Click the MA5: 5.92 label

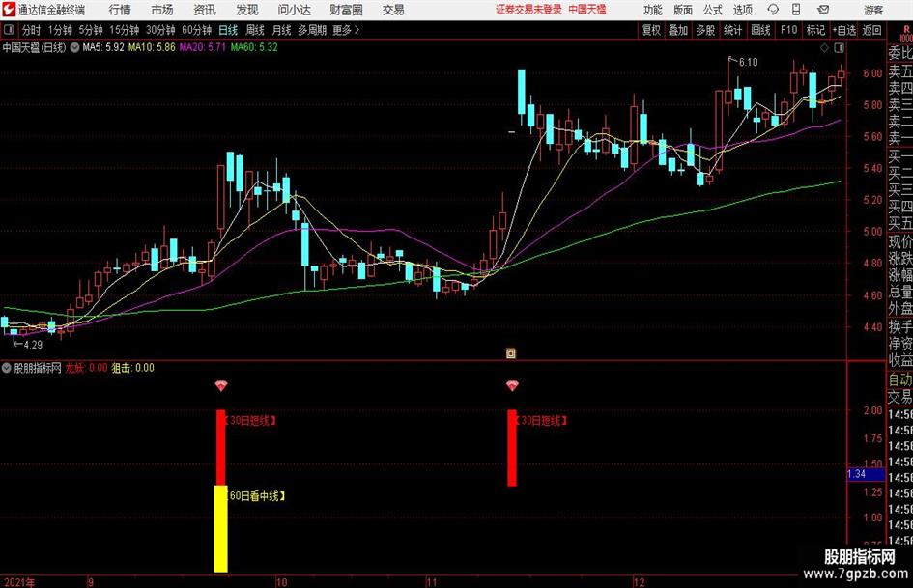tap(103, 47)
